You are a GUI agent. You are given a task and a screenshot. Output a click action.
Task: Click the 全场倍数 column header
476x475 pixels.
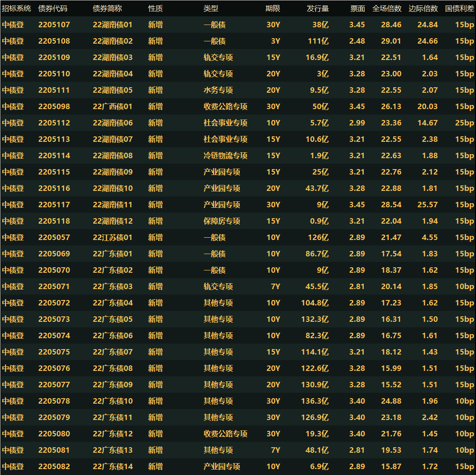point(386,9)
